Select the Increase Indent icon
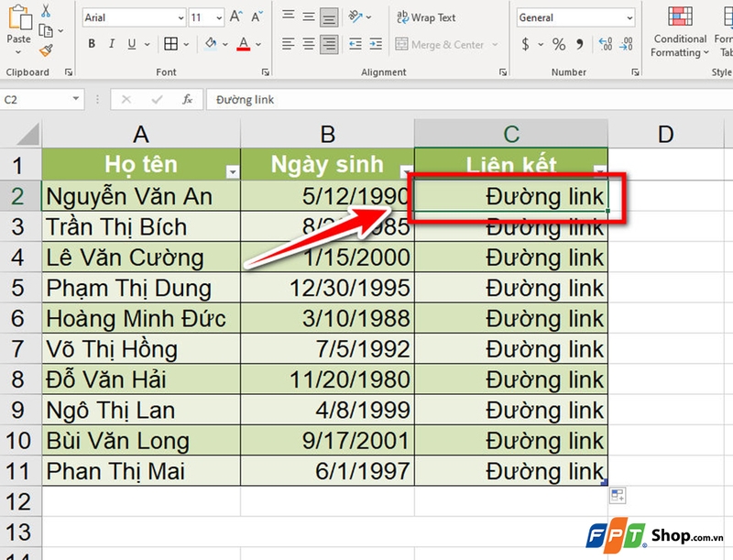This screenshot has height=560, width=733. coord(375,43)
